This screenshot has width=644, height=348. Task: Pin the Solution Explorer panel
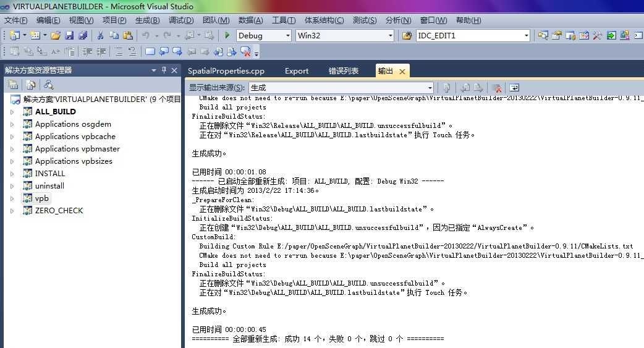[x=164, y=70]
